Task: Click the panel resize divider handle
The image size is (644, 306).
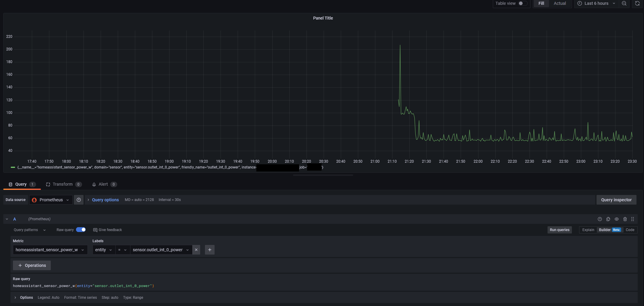Action: pos(323,175)
